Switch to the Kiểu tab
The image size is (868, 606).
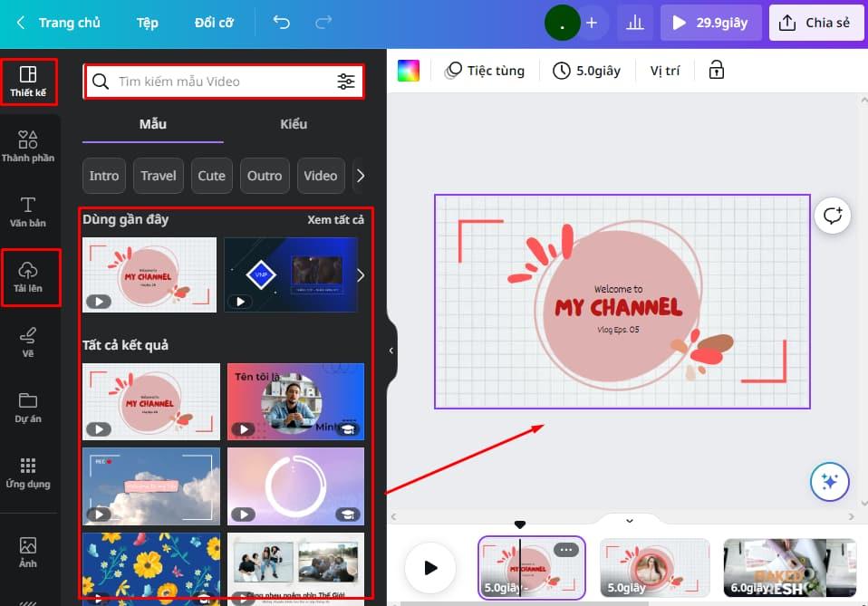pos(293,124)
